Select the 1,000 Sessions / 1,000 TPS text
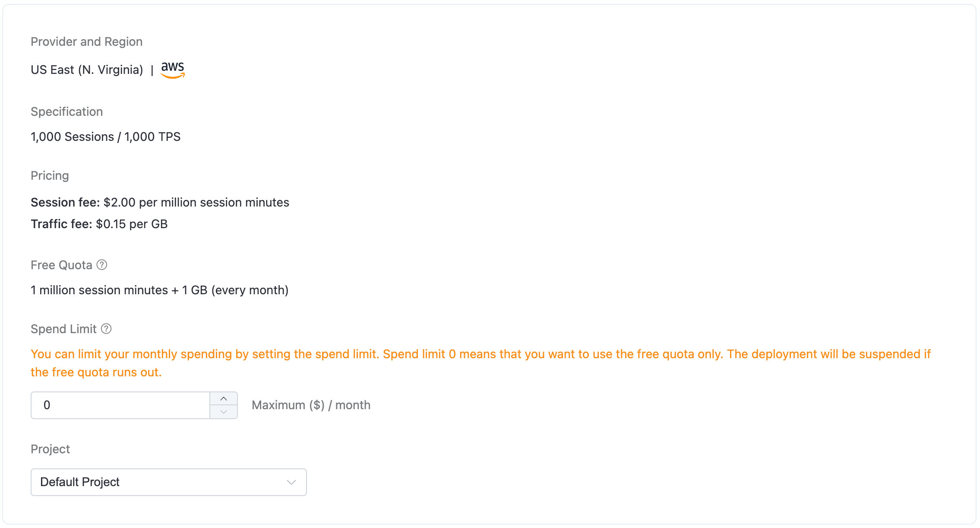 [x=105, y=137]
